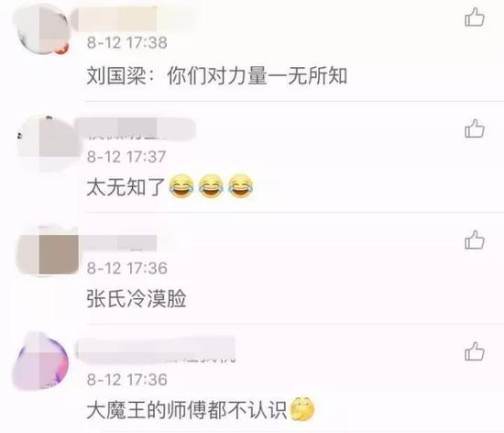Like the 太无知了 comment
Viewport: 504px width, 433px height.
point(475,128)
